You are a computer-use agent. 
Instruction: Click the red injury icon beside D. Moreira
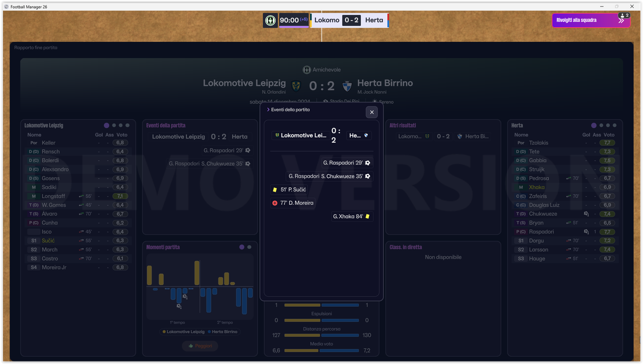tap(275, 203)
